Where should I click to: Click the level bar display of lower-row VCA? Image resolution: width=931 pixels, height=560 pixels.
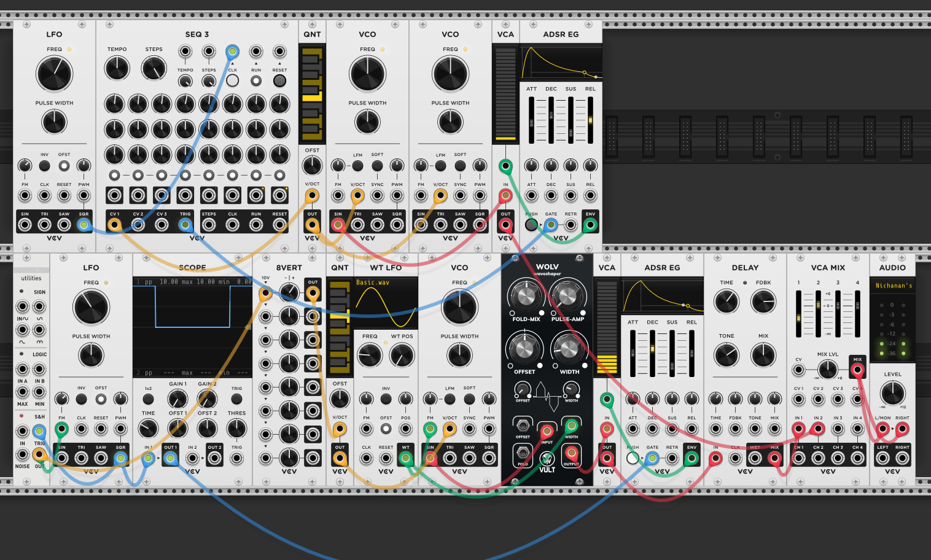(x=607, y=326)
